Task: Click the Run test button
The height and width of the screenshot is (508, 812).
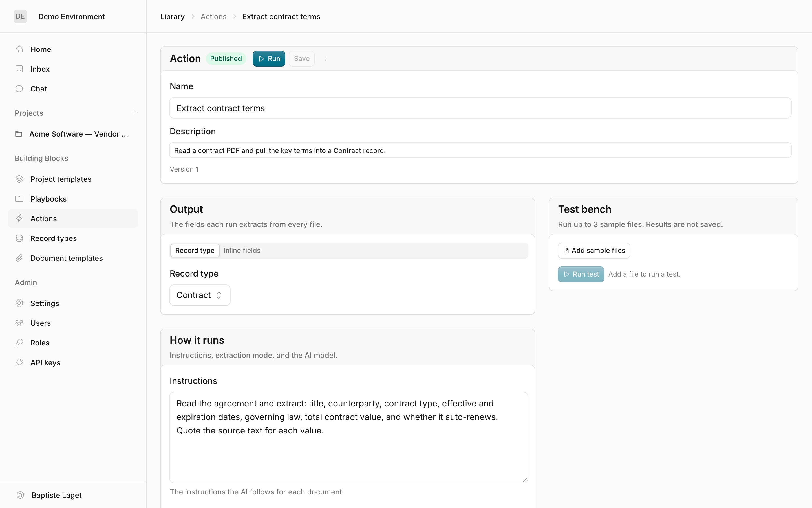Action: 581,274
